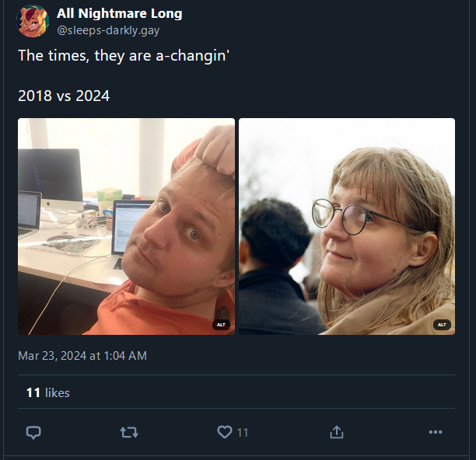View the 11 likes list

(48, 393)
